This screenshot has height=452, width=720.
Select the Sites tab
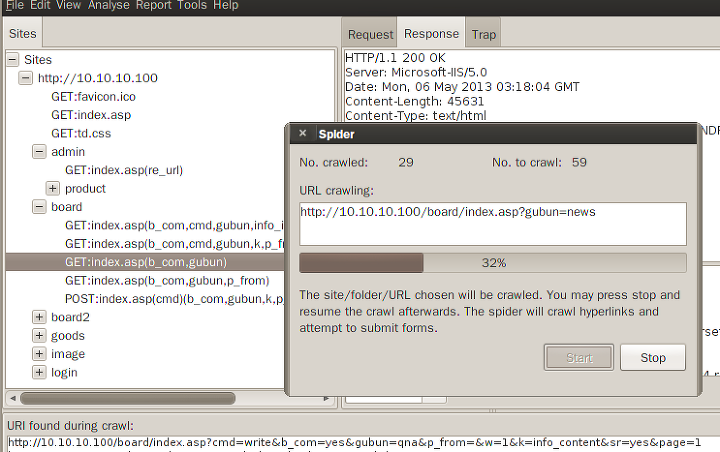tap(22, 34)
